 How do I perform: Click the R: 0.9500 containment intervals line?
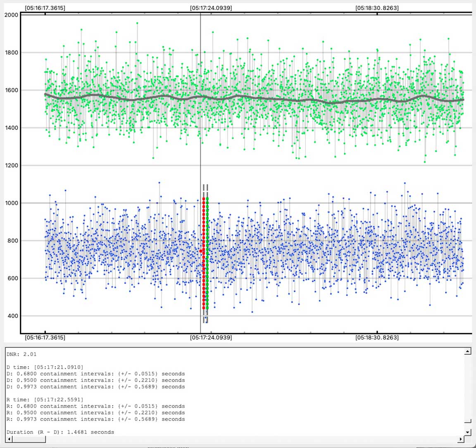[x=95, y=413]
